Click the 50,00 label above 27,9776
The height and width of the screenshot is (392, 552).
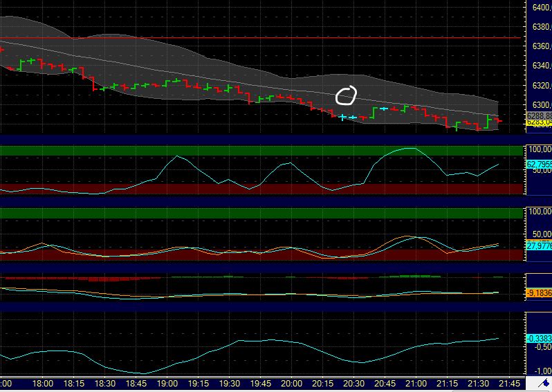pos(542,234)
